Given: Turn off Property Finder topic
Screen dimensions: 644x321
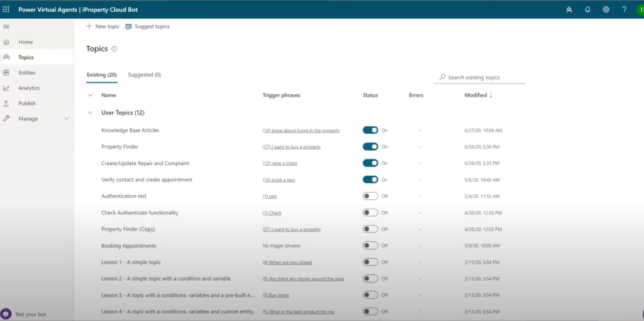Looking at the screenshot, I should [370, 146].
